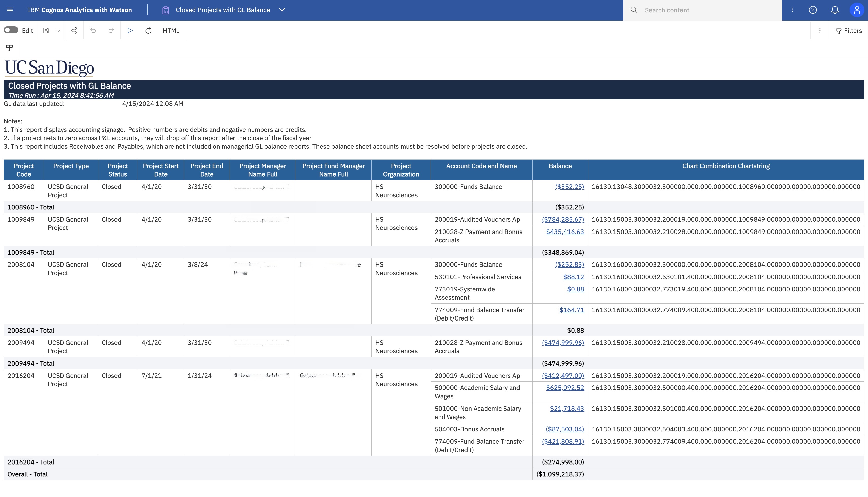Open the user profile avatar menu
This screenshot has width=868, height=497.
(x=857, y=10)
